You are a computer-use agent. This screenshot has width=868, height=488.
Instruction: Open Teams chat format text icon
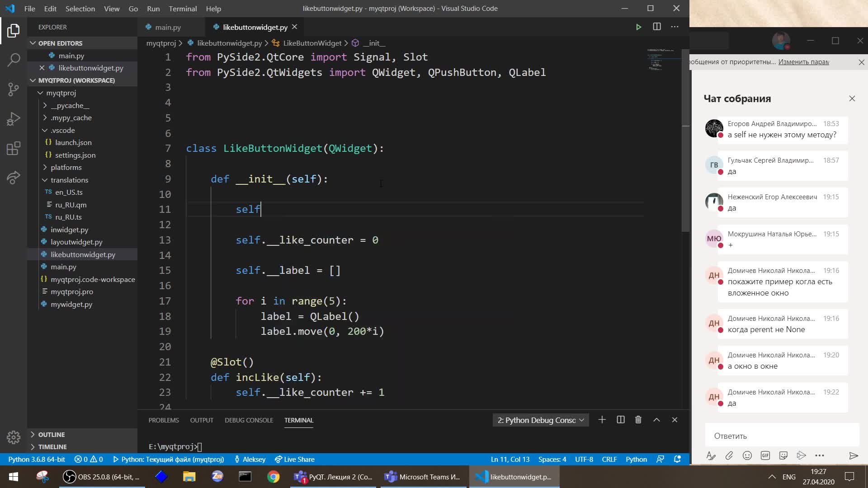pyautogui.click(x=711, y=455)
